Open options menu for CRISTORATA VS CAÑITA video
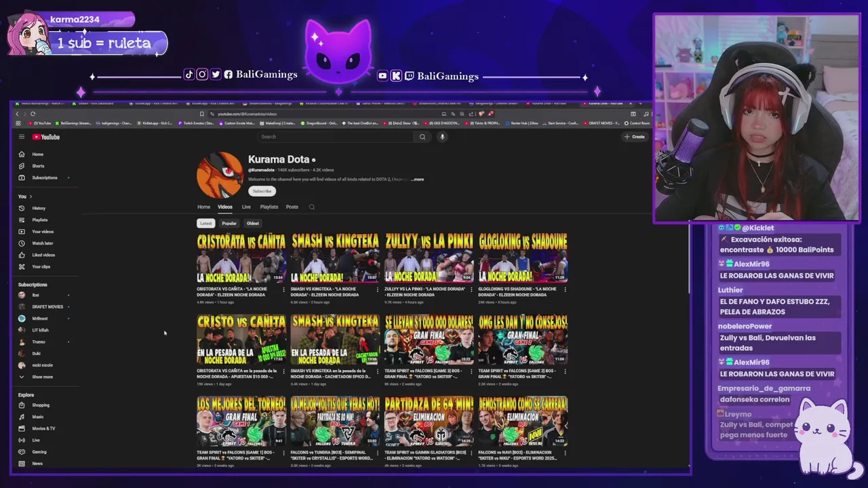The height and width of the screenshot is (488, 868). pyautogui.click(x=284, y=289)
